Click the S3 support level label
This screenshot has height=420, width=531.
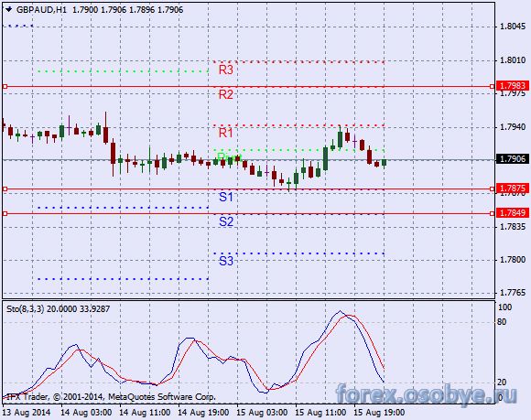pyautogui.click(x=226, y=262)
